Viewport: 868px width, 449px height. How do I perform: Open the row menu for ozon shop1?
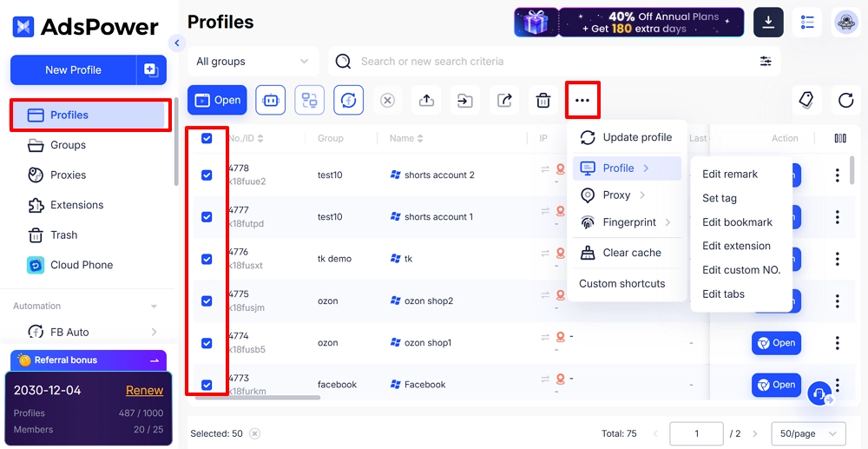[837, 343]
